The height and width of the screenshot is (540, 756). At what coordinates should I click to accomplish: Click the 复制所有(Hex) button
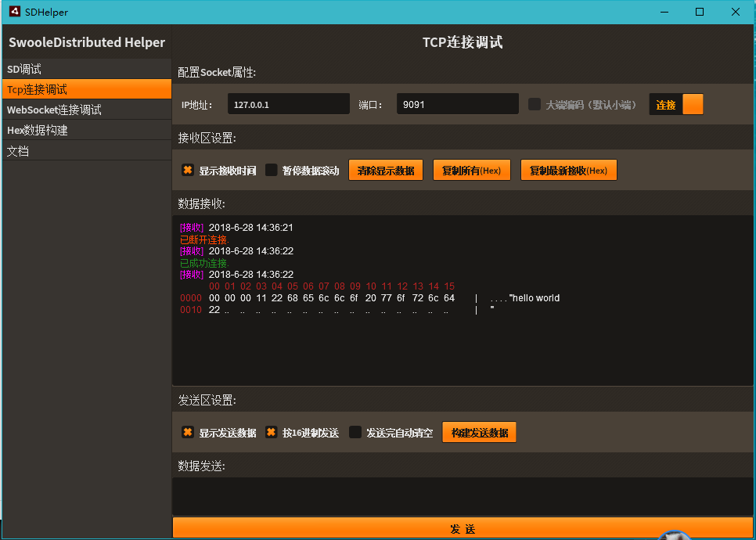pos(471,170)
